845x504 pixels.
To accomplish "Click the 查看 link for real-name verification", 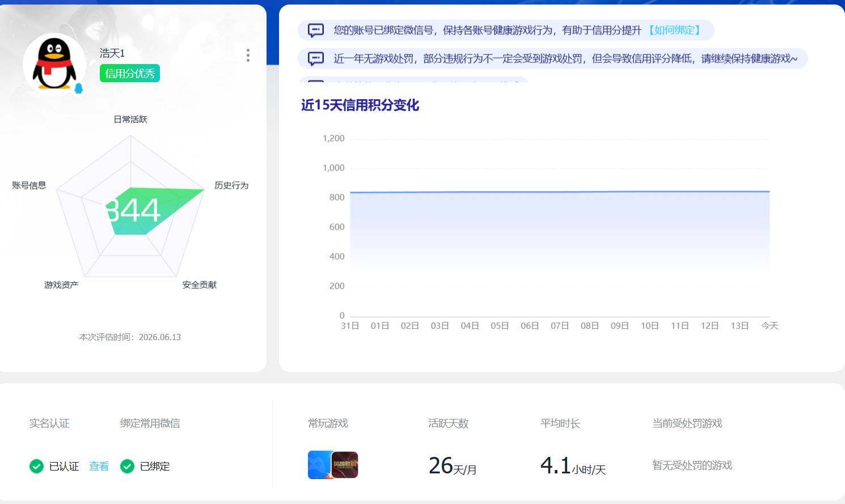I will click(x=99, y=466).
